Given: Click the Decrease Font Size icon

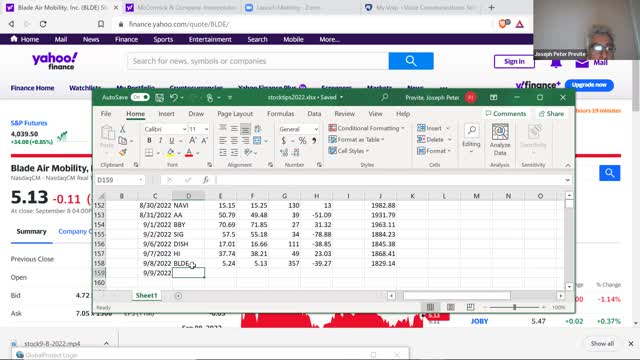Looking at the screenshot, I should (x=204, y=140).
